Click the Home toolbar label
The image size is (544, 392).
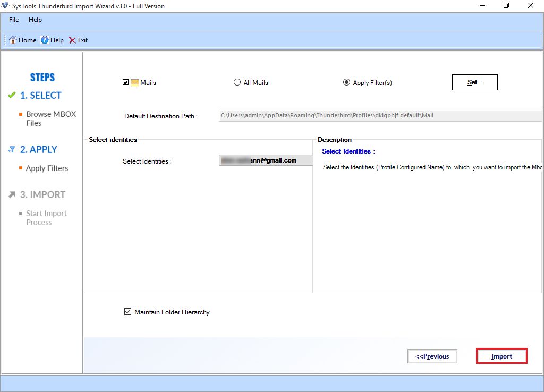(28, 40)
